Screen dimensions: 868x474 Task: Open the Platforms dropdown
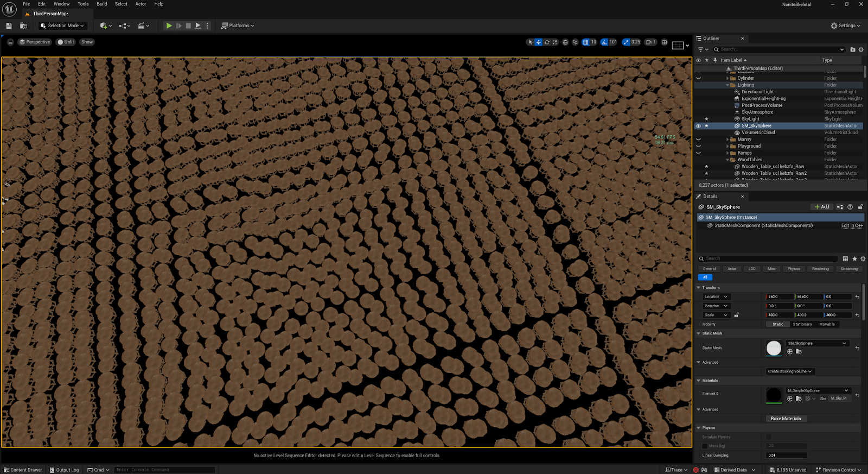point(238,26)
